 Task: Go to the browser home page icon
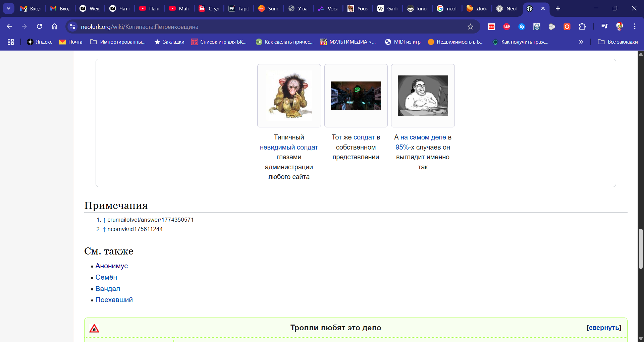pyautogui.click(x=54, y=26)
